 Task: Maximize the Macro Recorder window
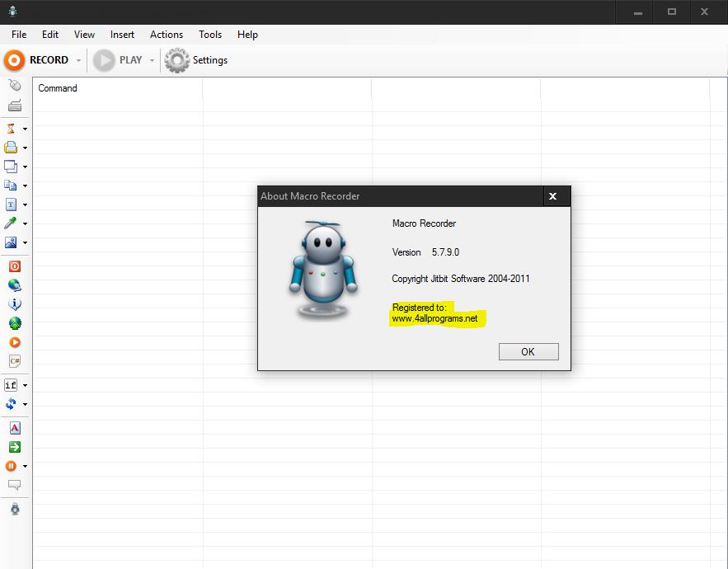click(x=671, y=12)
